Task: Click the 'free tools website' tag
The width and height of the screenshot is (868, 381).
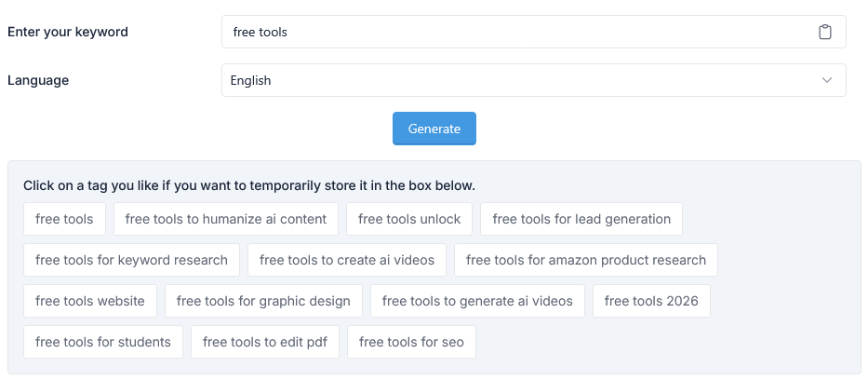Action: click(90, 301)
